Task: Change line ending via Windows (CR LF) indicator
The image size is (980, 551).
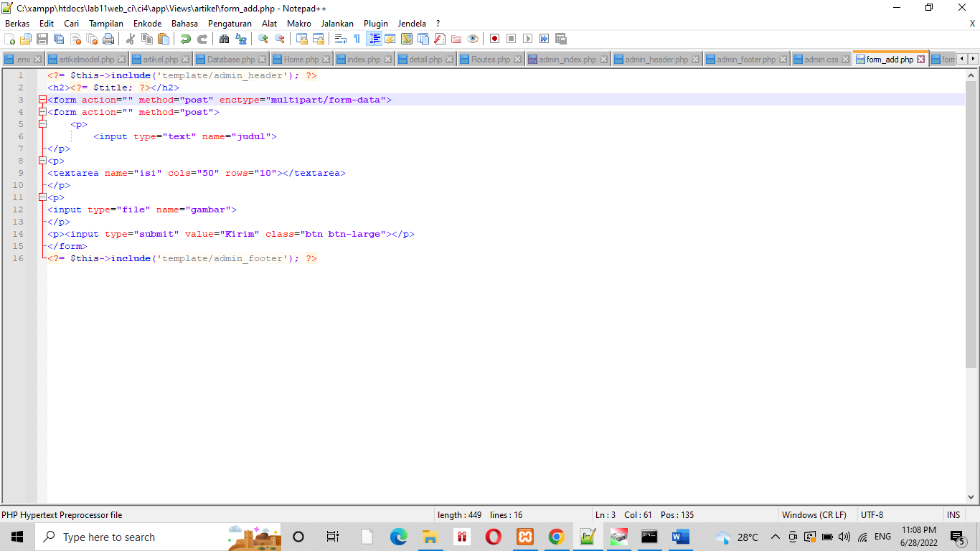Action: (x=815, y=514)
